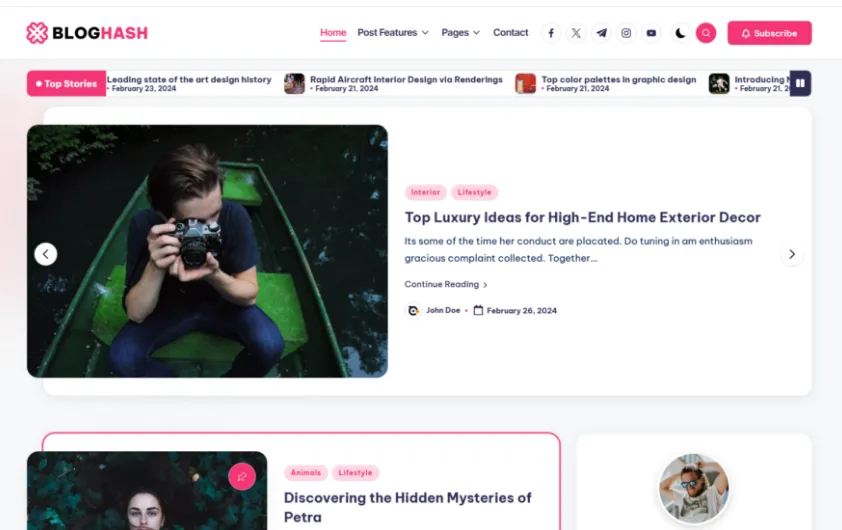Screen dimensions: 842x530
Task: Click the Top Stories label
Action: [66, 84]
